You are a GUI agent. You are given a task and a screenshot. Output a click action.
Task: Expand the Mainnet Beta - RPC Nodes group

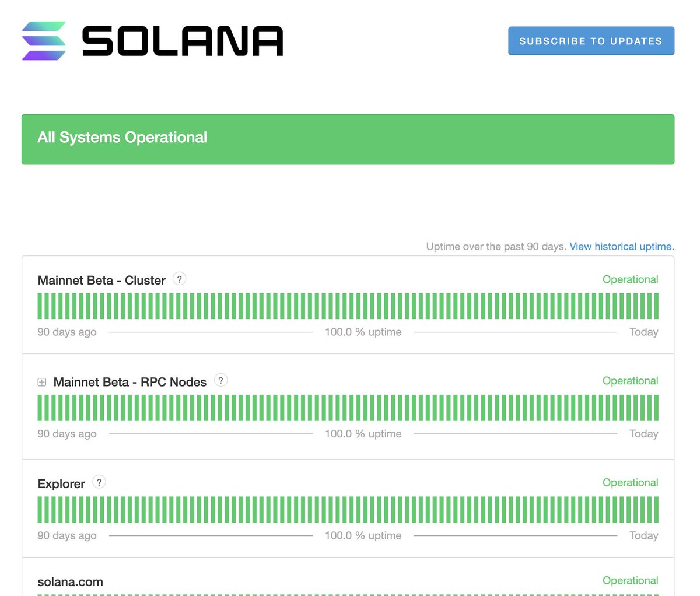click(42, 383)
